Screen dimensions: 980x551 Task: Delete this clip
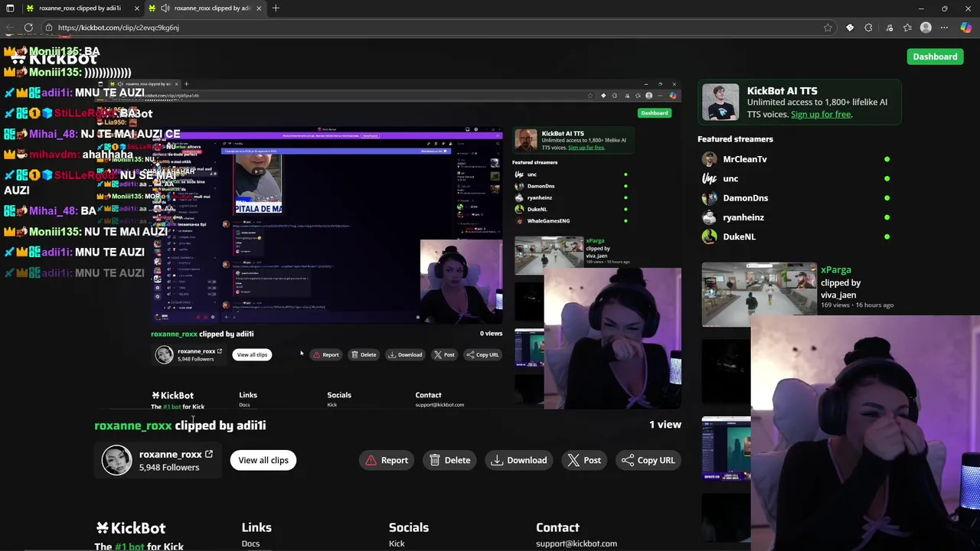click(450, 460)
